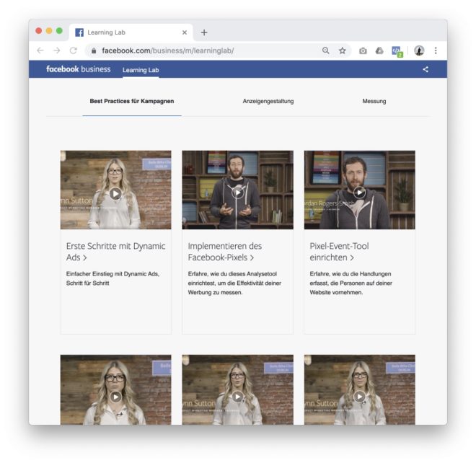Play the bottom-middle video of second row
476x463 pixels.
(x=237, y=397)
